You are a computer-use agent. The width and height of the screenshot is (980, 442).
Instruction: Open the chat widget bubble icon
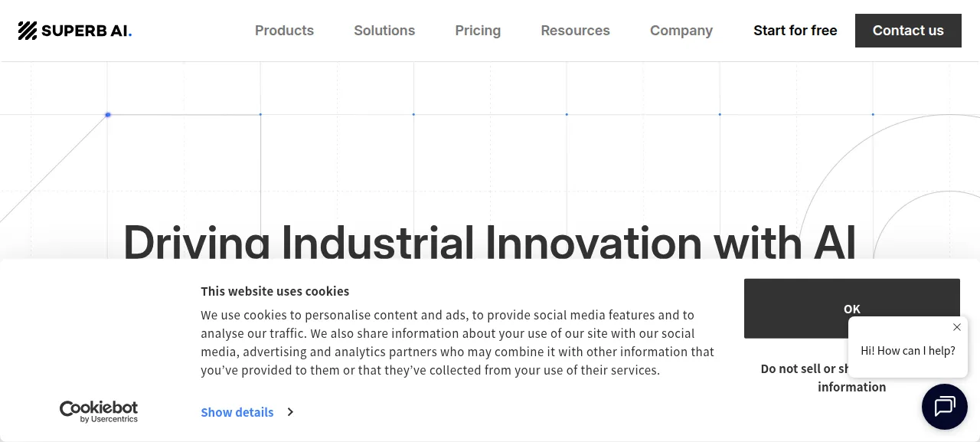tap(945, 407)
